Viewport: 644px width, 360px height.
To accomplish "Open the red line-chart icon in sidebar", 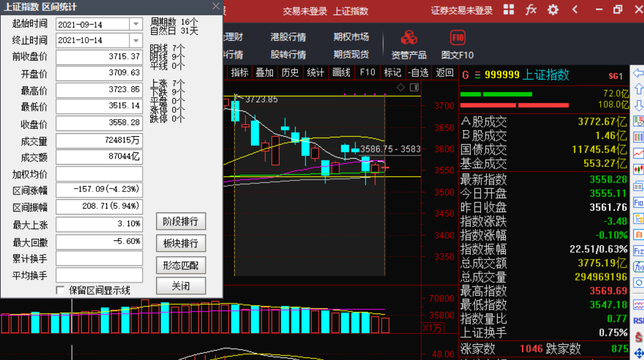I will click(x=638, y=153).
